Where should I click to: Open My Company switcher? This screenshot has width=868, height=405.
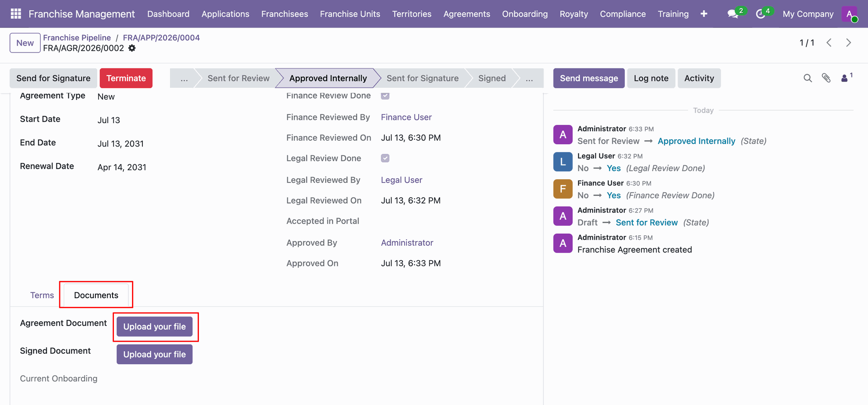(808, 14)
